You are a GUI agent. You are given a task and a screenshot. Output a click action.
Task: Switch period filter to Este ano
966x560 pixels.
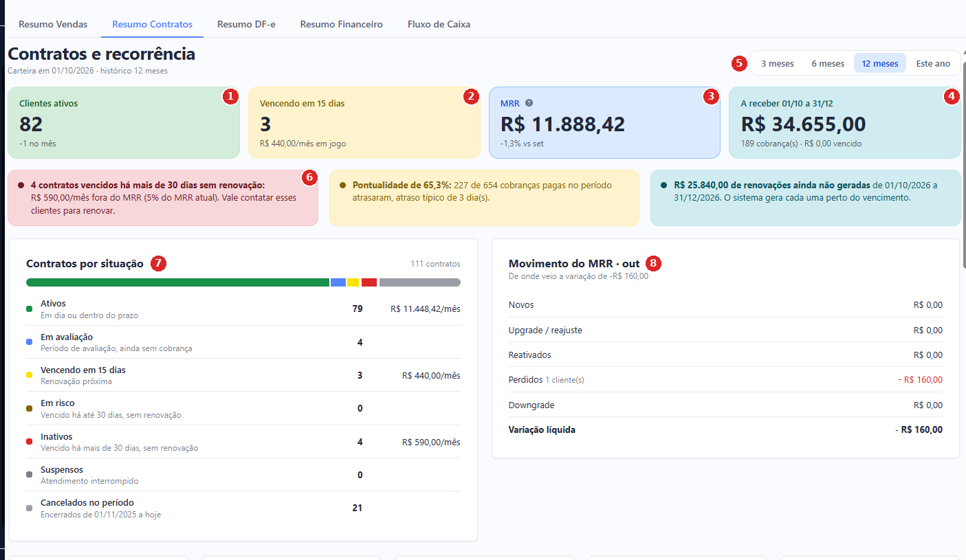click(933, 63)
